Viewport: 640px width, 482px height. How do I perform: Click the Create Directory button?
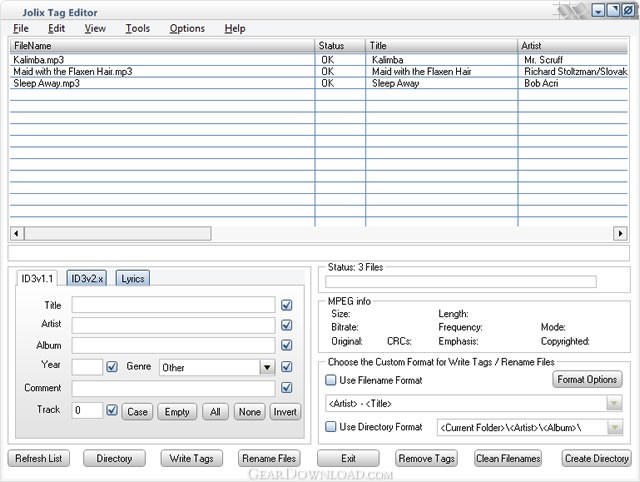[597, 458]
